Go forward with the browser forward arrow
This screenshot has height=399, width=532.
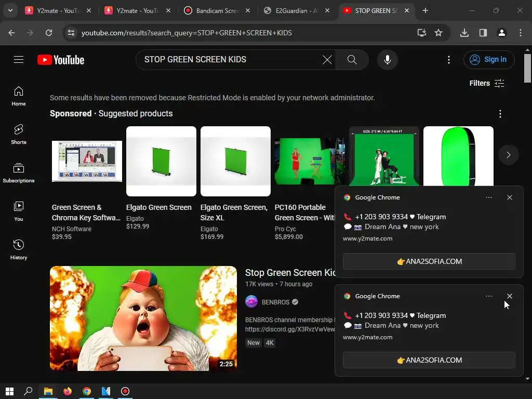click(x=30, y=33)
